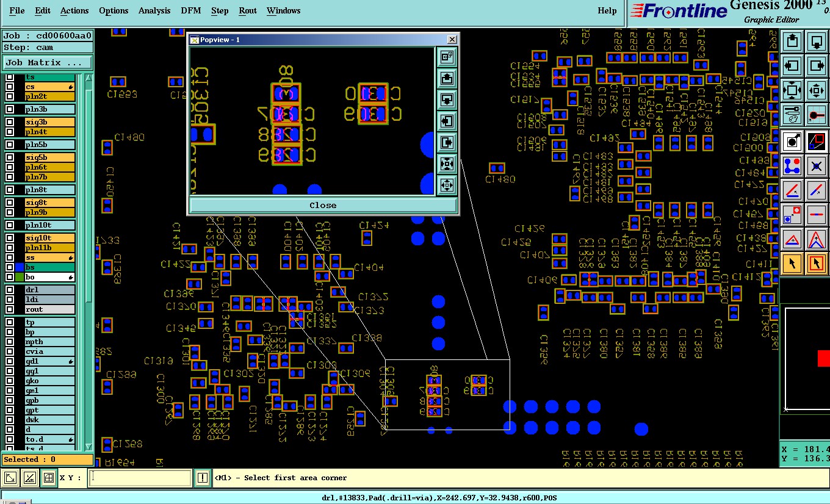This screenshot has width=830, height=504.
Task: Click the pan left arrow icon
Action: pos(792,66)
